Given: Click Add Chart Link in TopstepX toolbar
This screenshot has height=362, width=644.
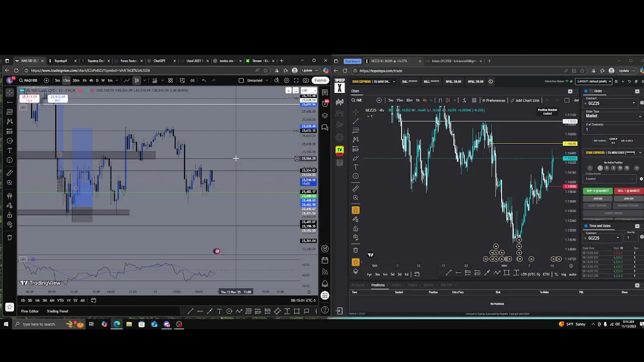Looking at the screenshot, I should click(524, 100).
